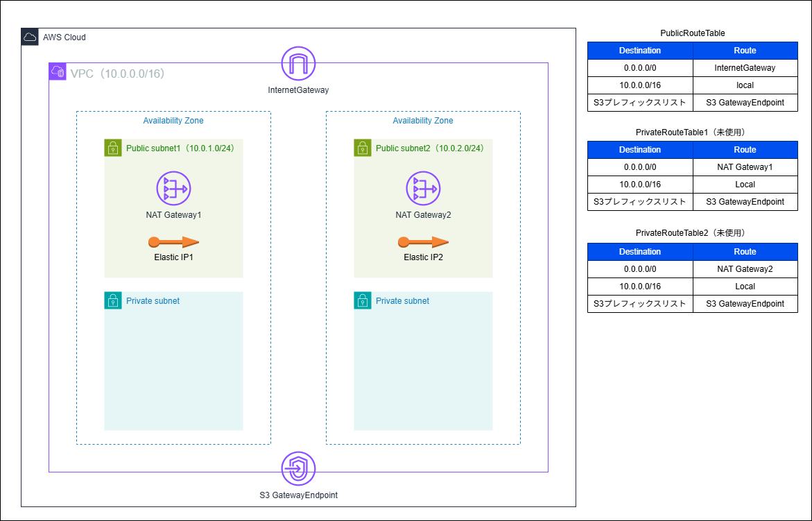Image resolution: width=812 pixels, height=521 pixels.
Task: Click the 0.0.0.0/0 cell in PublicRouteTable
Action: click(640, 67)
